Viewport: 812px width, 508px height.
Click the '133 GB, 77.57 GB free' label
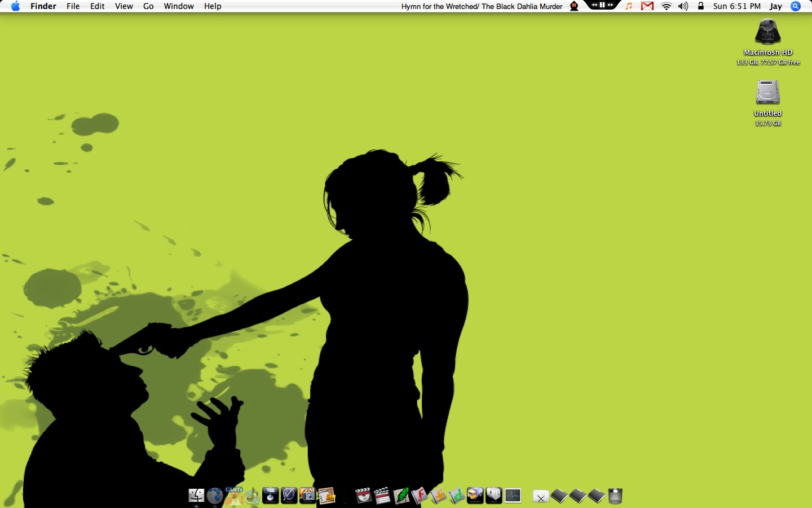click(768, 63)
